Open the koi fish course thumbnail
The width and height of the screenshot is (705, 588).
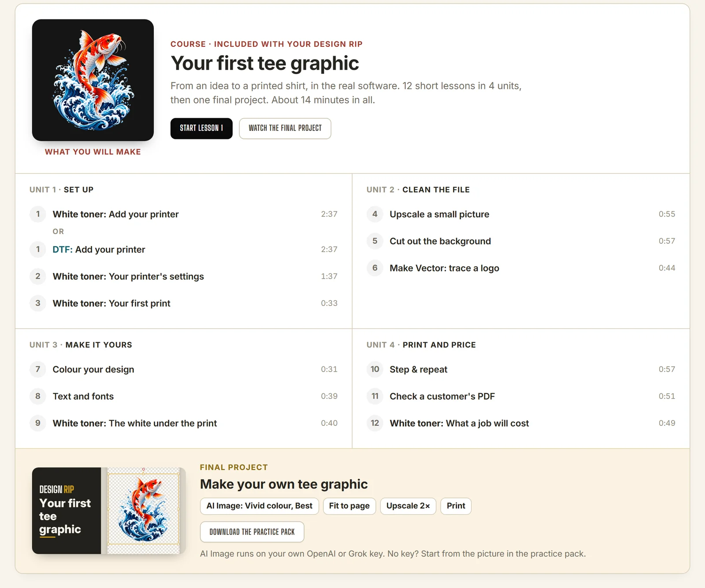(x=93, y=80)
